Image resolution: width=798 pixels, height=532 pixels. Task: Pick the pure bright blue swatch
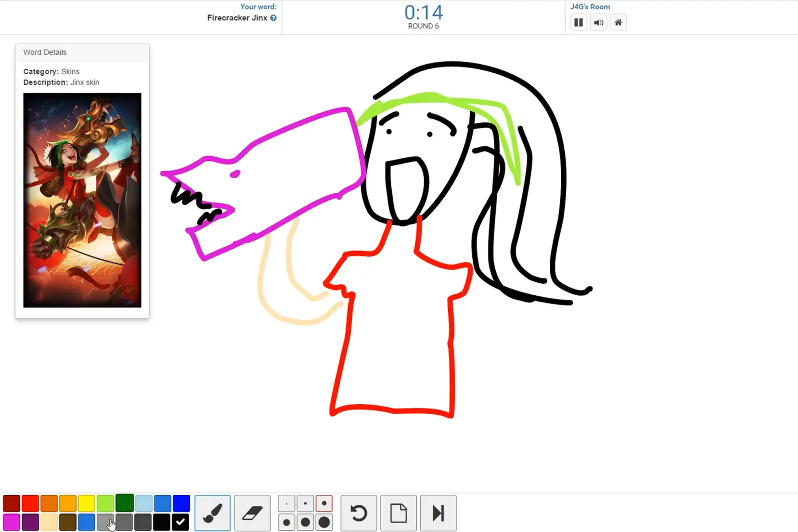pos(181,503)
